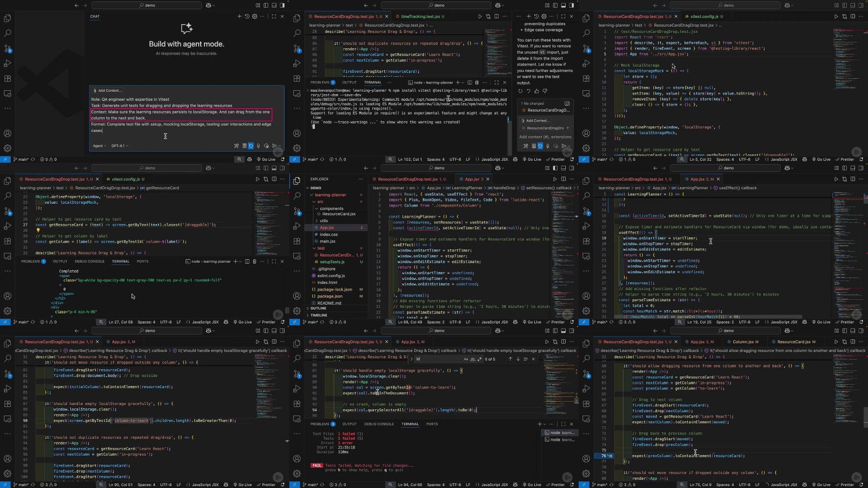The width and height of the screenshot is (868, 488).
Task: Toggle Panel in agent-mode chat window title bar
Action: pos(274,5)
